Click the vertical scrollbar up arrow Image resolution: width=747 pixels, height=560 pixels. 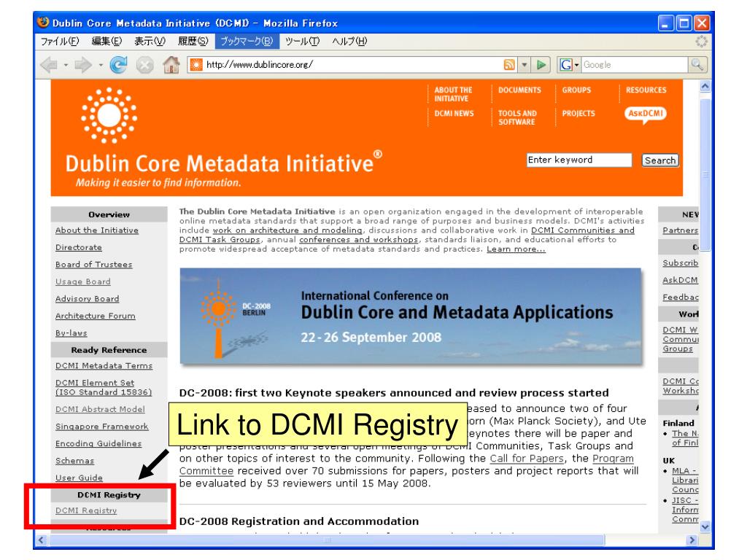click(x=705, y=86)
